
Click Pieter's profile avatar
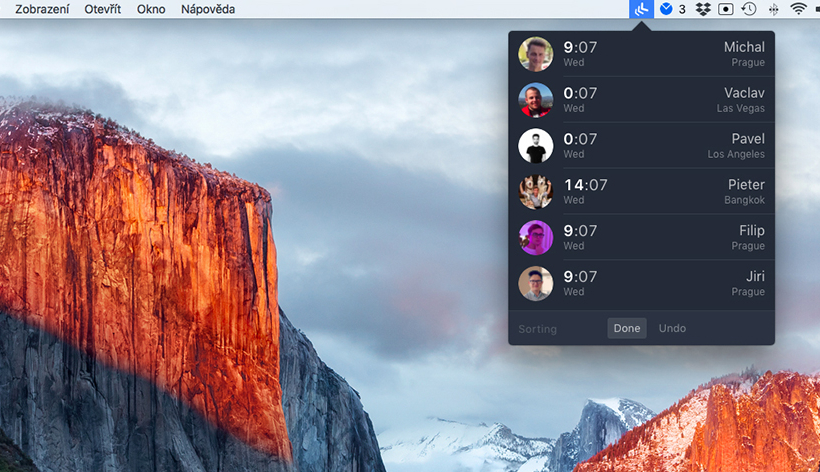tap(536, 192)
